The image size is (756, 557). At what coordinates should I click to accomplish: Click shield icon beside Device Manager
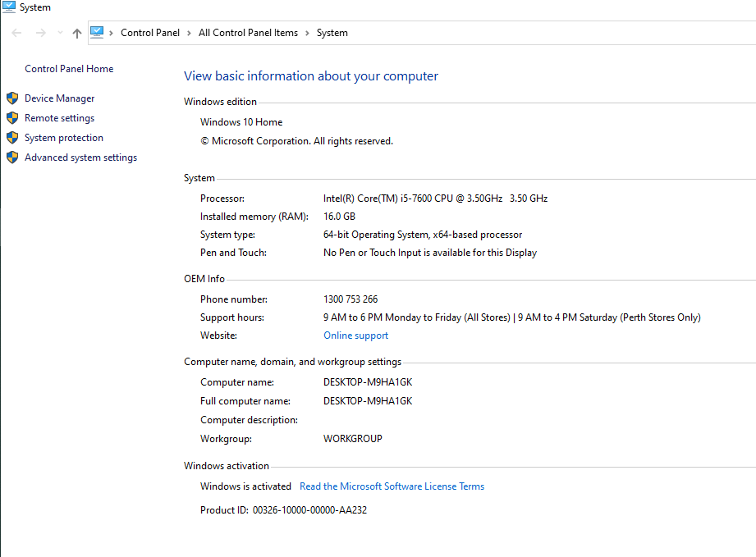point(12,98)
